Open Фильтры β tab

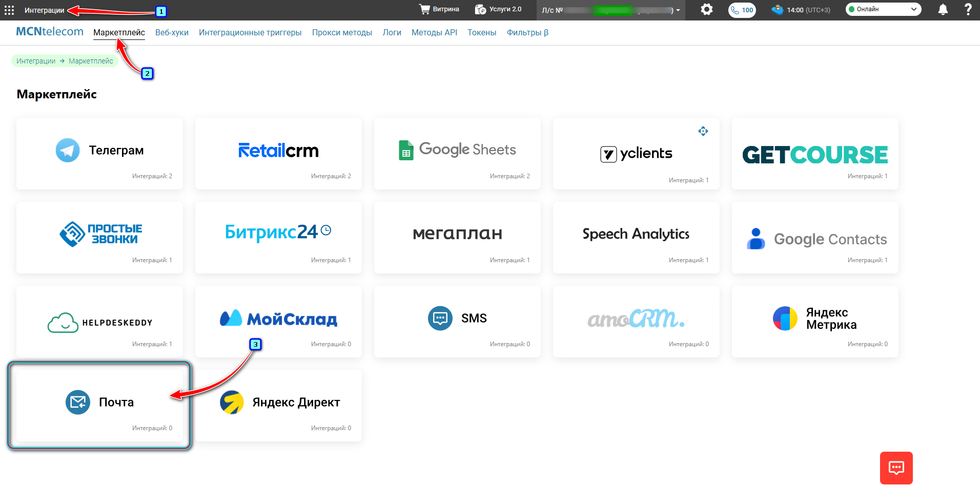[x=527, y=32]
